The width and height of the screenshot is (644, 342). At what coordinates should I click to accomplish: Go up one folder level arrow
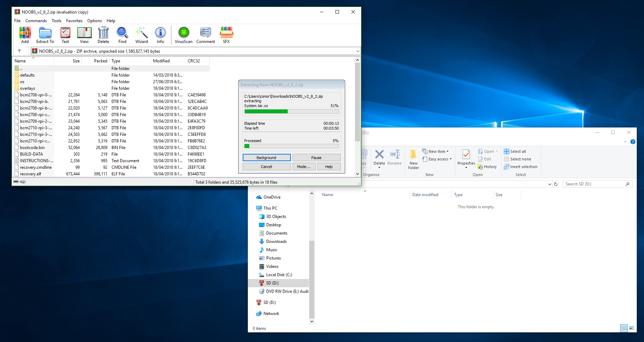click(x=19, y=51)
